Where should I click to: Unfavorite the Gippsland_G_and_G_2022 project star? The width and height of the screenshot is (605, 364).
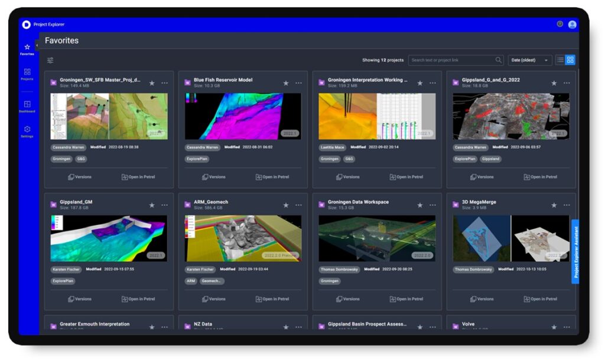coord(554,83)
